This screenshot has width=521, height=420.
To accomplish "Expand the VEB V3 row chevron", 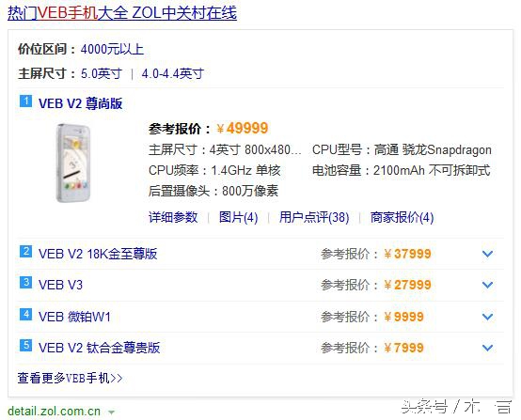I will tap(487, 285).
